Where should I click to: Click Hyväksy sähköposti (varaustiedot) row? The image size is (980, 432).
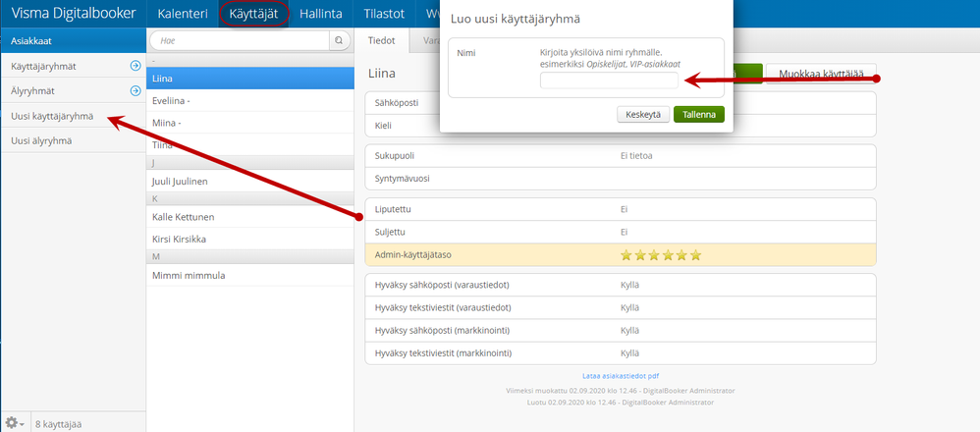620,285
